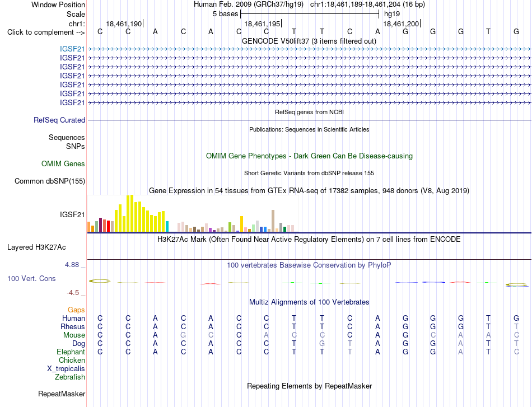Image resolution: width=532 pixels, height=407 pixels.
Task: Click position marker 18,461,195 on ruler
Action: [262, 24]
